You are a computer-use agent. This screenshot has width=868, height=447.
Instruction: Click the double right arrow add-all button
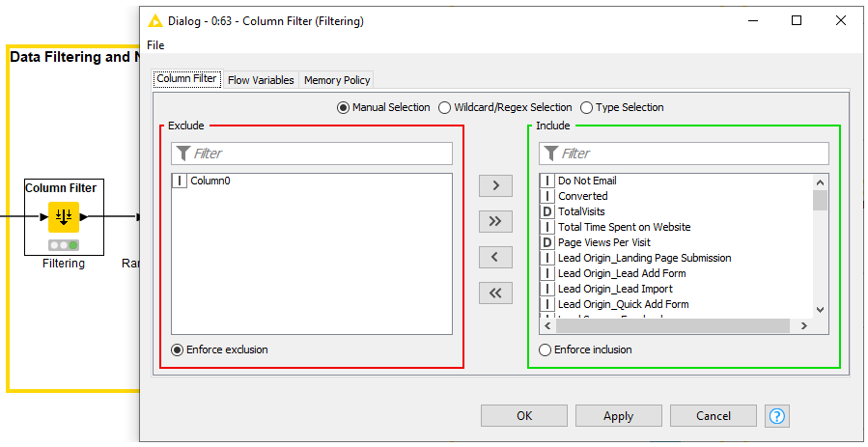click(495, 221)
